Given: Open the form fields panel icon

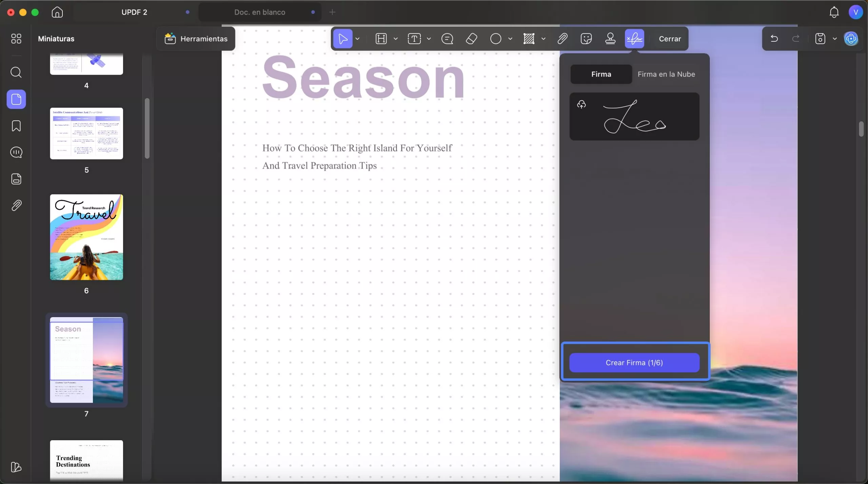Looking at the screenshot, I should pyautogui.click(x=16, y=179).
